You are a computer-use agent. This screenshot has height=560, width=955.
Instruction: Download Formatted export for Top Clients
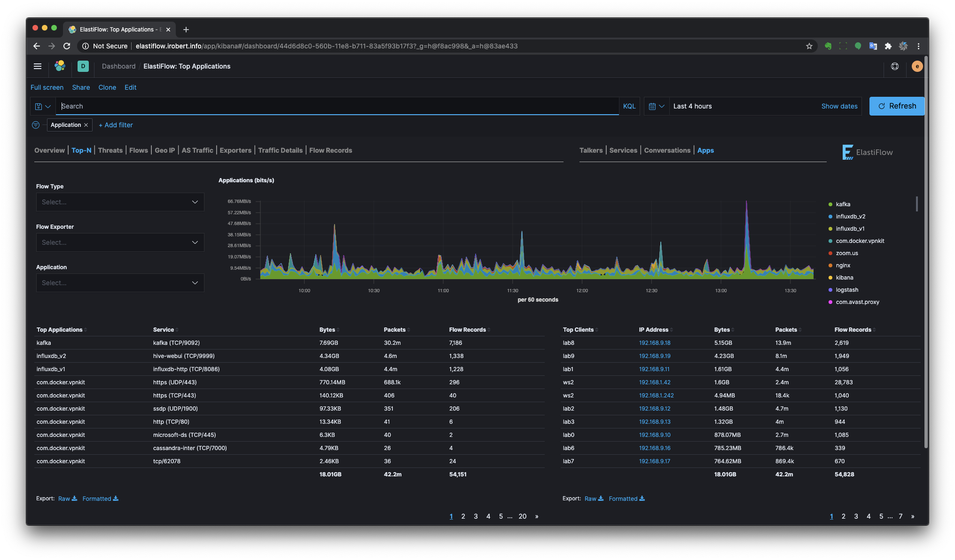[x=626, y=498]
